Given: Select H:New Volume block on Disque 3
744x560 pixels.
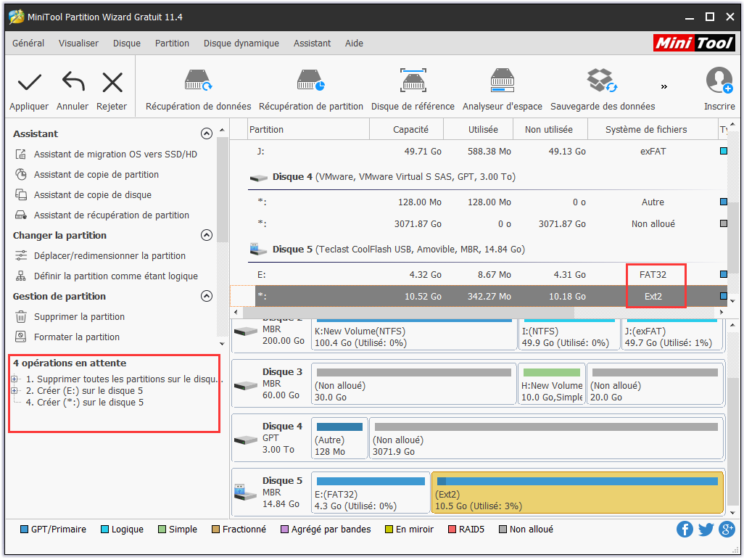Looking at the screenshot, I should pos(552,384).
